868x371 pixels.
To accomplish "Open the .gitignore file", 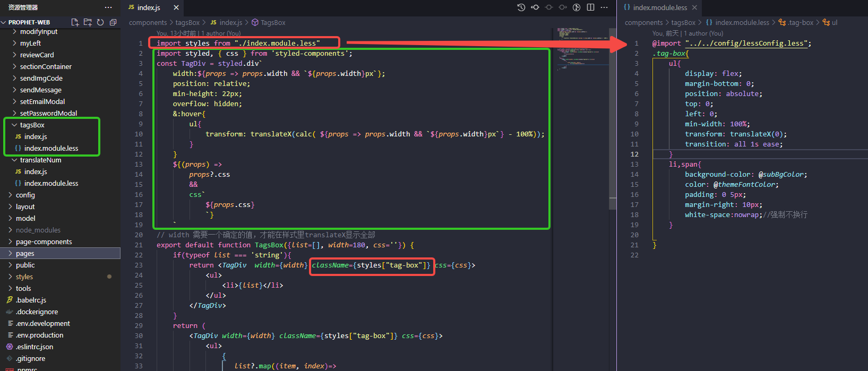I will (30, 358).
